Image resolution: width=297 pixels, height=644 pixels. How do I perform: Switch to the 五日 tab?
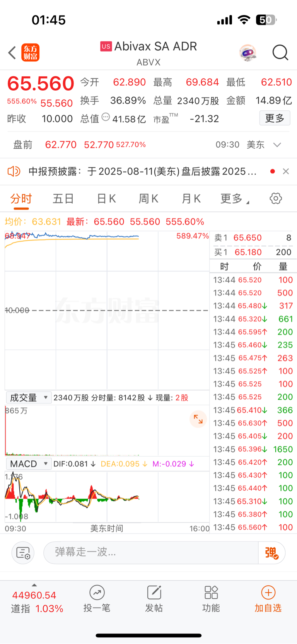point(63,199)
